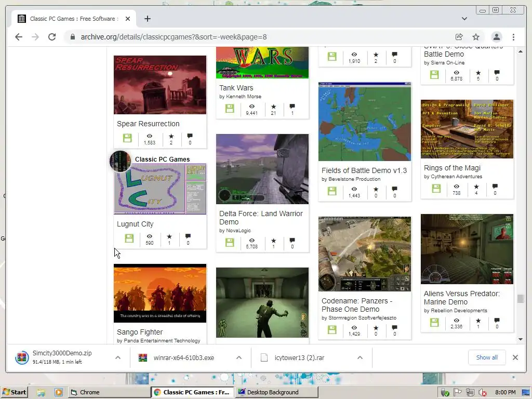
Task: Open the Windows Start menu
Action: pos(14,392)
